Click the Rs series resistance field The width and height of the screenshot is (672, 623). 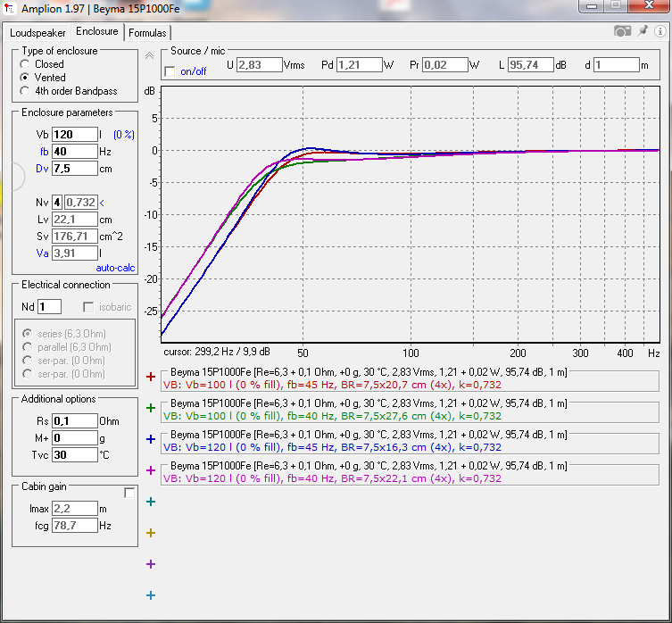(x=75, y=421)
